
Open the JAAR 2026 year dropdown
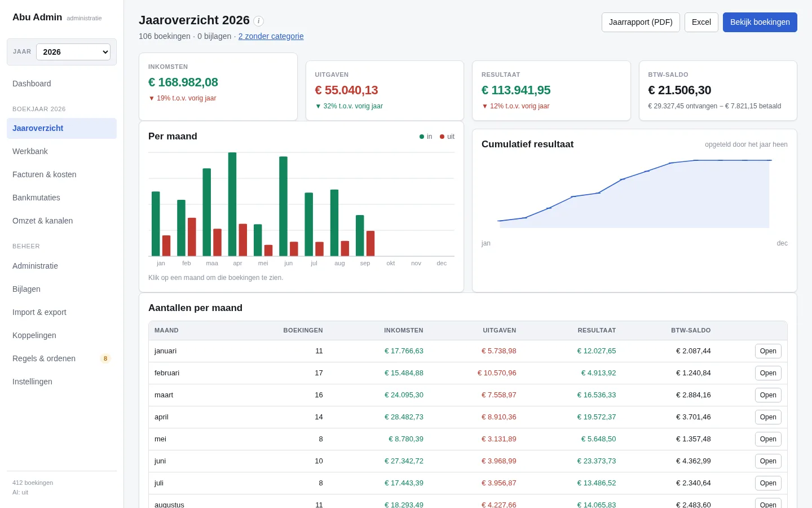(x=73, y=52)
